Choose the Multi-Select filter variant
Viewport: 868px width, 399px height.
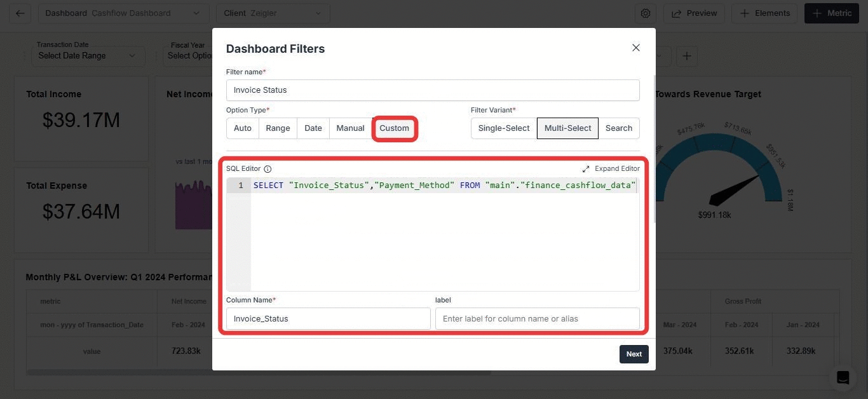[x=567, y=128]
